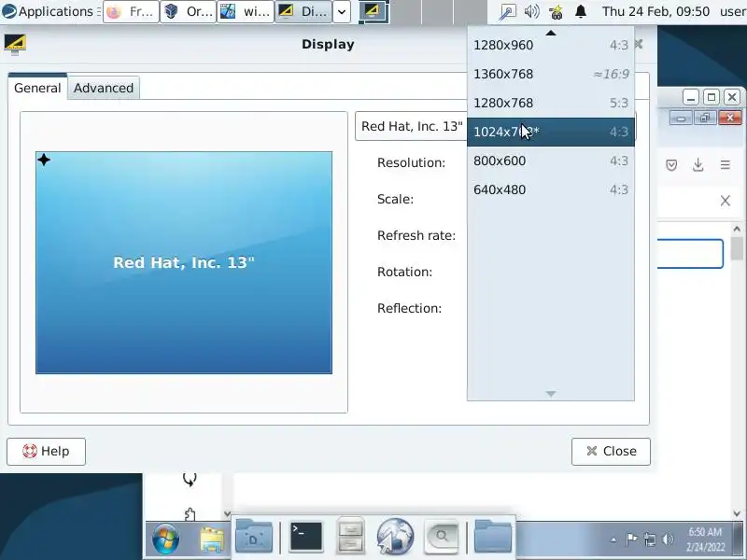747x560 pixels.
Task: Show hidden tray icons arrow in Windows taskbar
Action: 613,539
